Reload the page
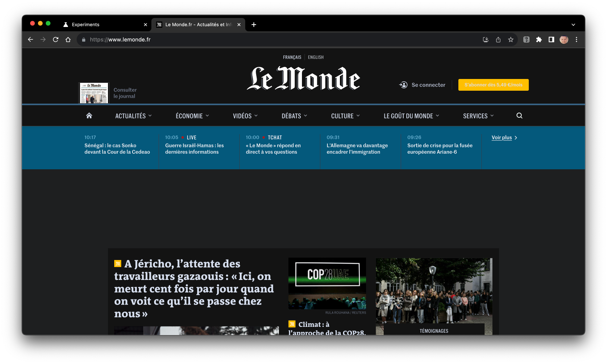 [56, 39]
